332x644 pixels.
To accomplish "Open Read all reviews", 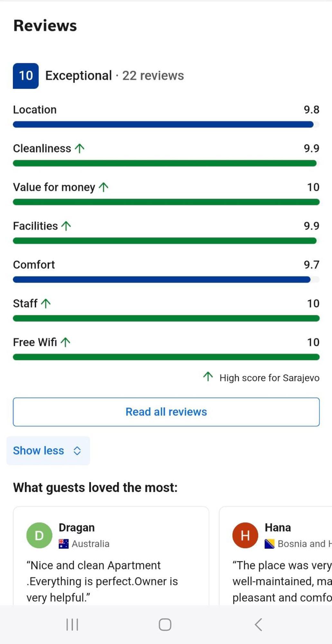I will [x=166, y=412].
